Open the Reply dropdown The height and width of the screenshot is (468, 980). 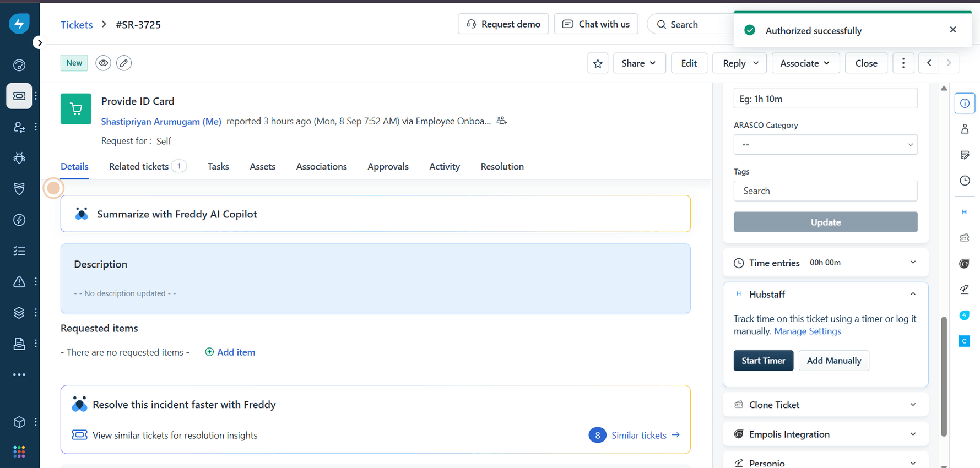(x=740, y=63)
